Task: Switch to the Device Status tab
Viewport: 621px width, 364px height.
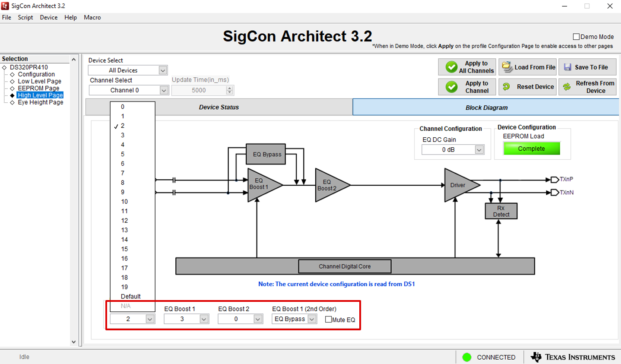Action: tap(219, 107)
